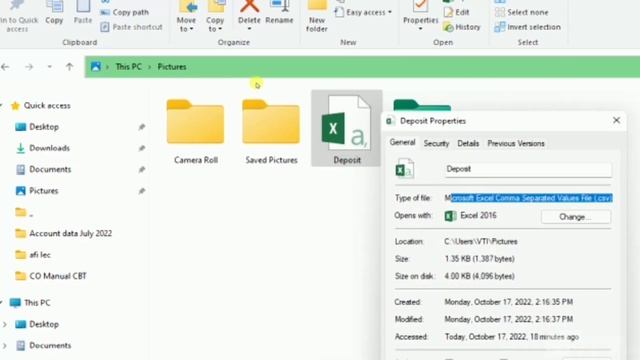Unpin Documents using its pin icon
Screen dimensions: 640x360
tap(142, 169)
